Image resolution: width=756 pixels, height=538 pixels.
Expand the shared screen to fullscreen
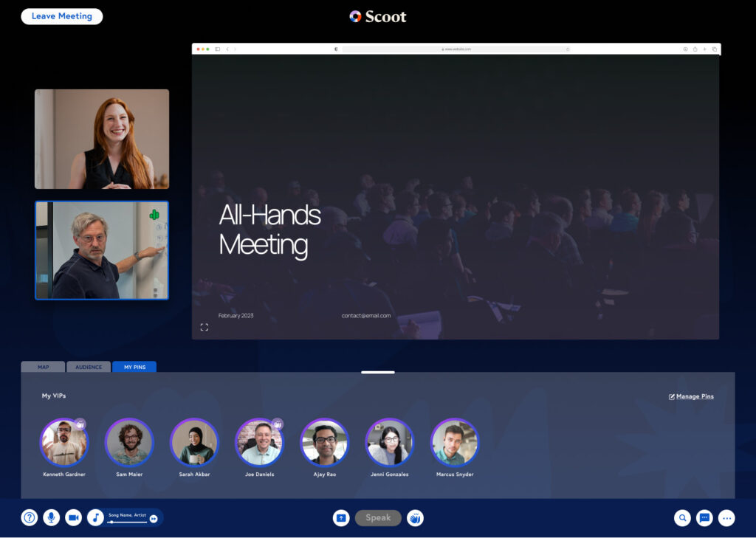click(205, 327)
